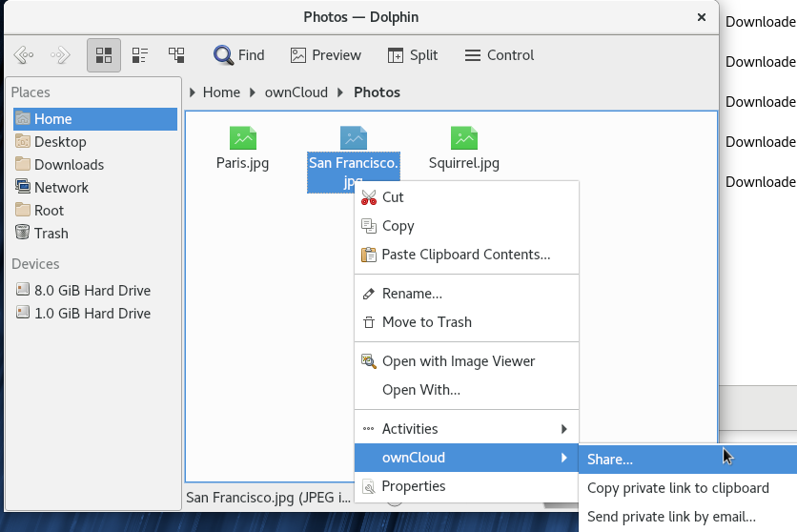The height and width of the screenshot is (532, 797).
Task: Click the Desktop folder icon in Places
Action: (x=22, y=141)
